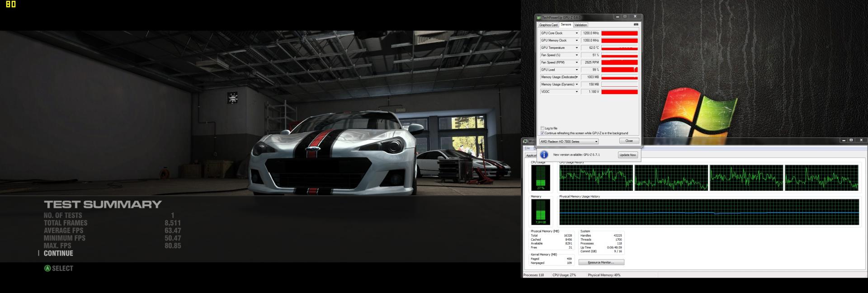
Task: Switch to the Sensors tab in GPU-Z
Action: (x=566, y=25)
